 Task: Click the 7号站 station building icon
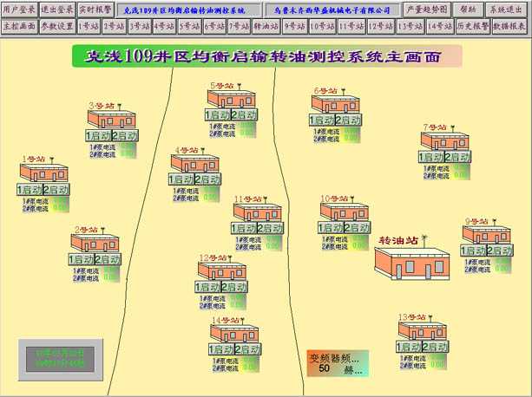[x=445, y=140]
